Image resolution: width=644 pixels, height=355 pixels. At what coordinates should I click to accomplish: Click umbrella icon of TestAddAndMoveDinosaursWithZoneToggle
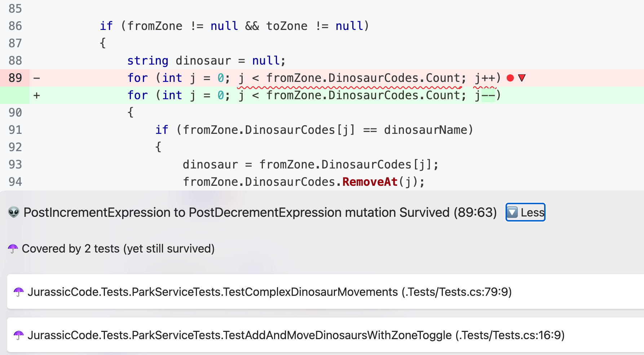pyautogui.click(x=19, y=335)
